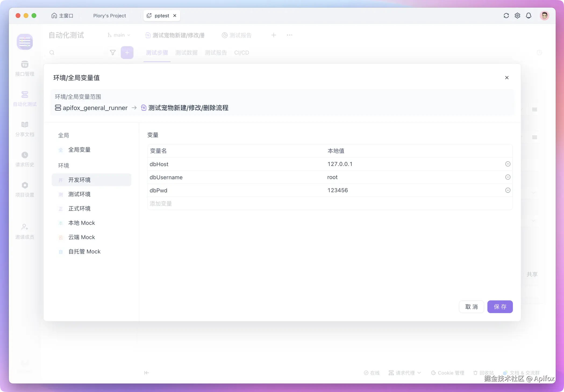Switch to Plory's Project tab
The height and width of the screenshot is (392, 564).
click(109, 16)
